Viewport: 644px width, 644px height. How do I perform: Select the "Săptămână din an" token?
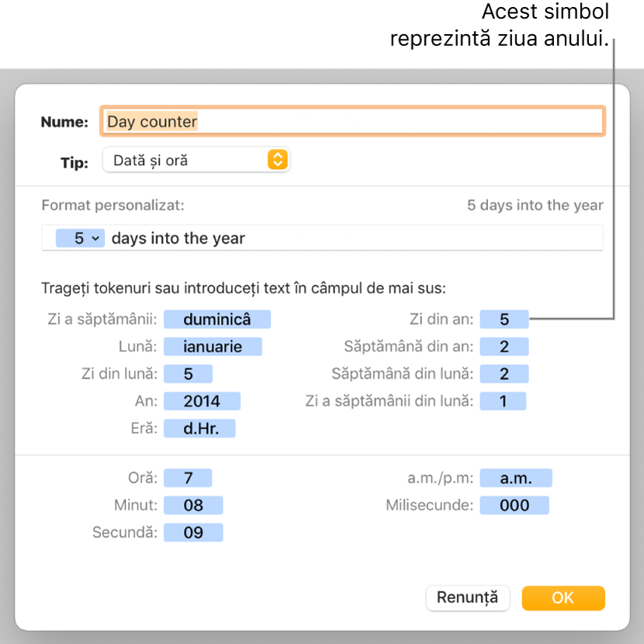pos(504,346)
